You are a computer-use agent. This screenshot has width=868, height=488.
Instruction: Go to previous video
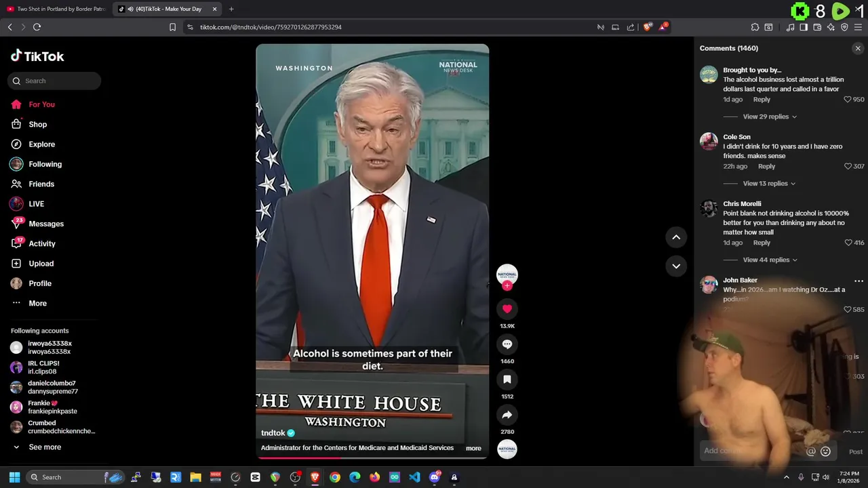tap(676, 237)
